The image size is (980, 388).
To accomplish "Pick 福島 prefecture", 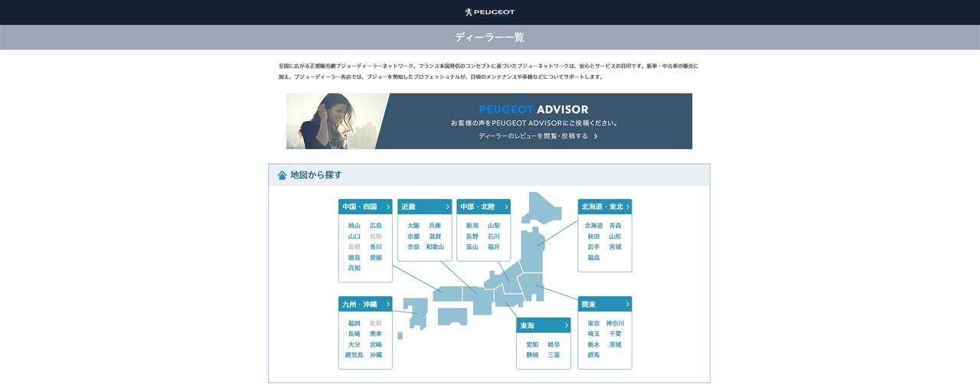I will [593, 258].
